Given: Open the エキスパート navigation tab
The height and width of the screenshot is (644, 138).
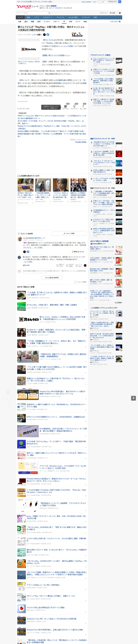Looking at the screenshot, I should pyautogui.click(x=48, y=17).
